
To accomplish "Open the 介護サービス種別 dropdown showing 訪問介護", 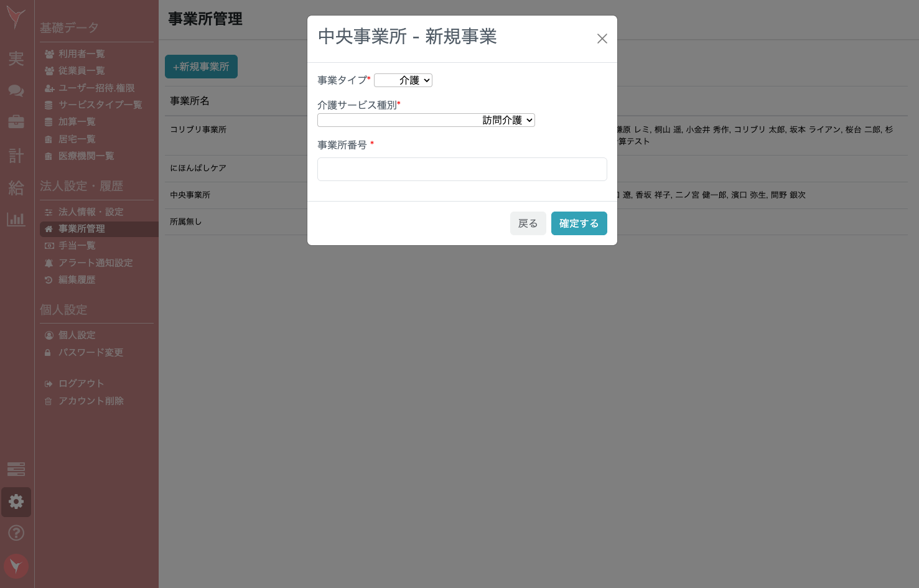I will point(426,120).
